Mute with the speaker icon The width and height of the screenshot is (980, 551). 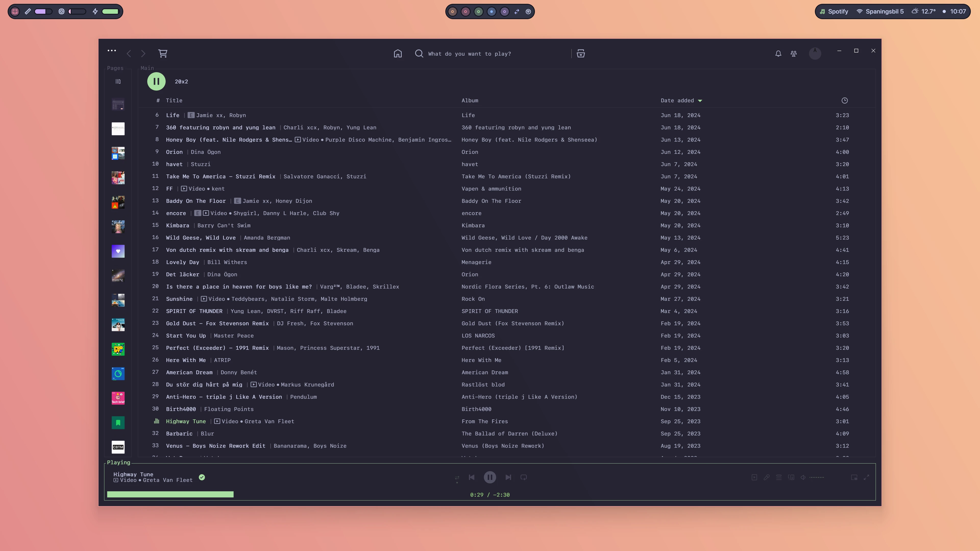coord(803,477)
